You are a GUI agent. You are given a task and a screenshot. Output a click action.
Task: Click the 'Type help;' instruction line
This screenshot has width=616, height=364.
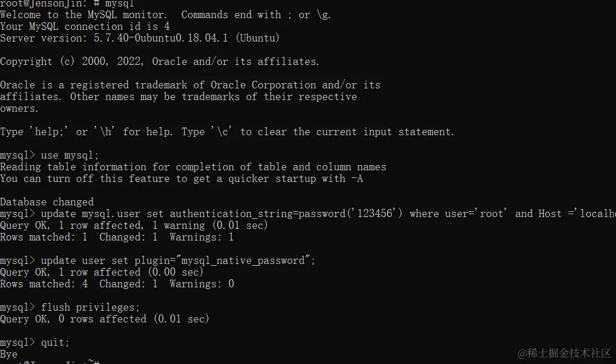[227, 132]
